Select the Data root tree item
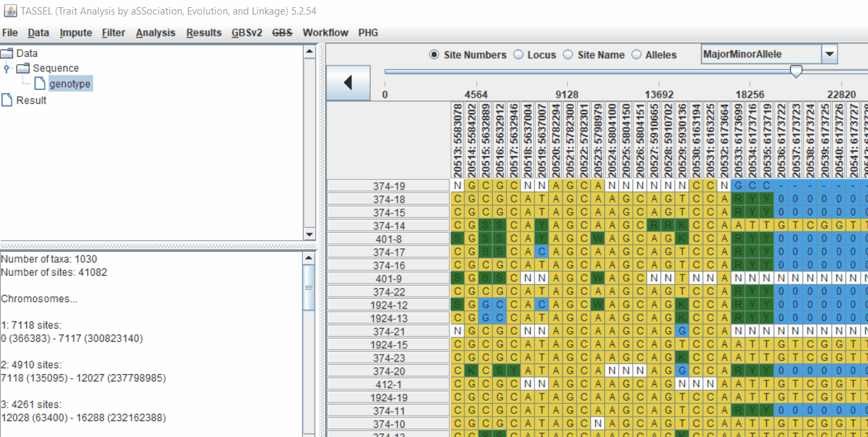 [27, 53]
